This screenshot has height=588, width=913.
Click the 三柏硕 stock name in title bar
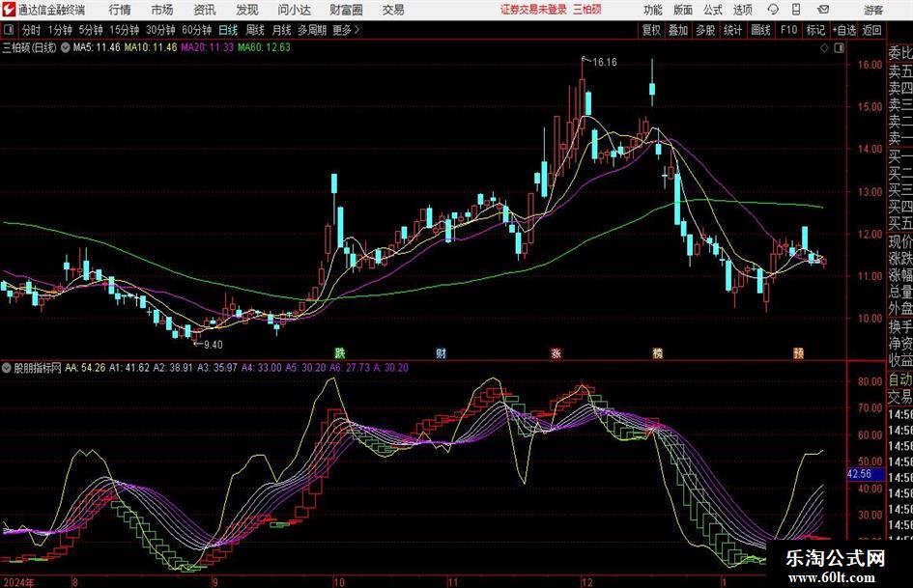coord(587,10)
